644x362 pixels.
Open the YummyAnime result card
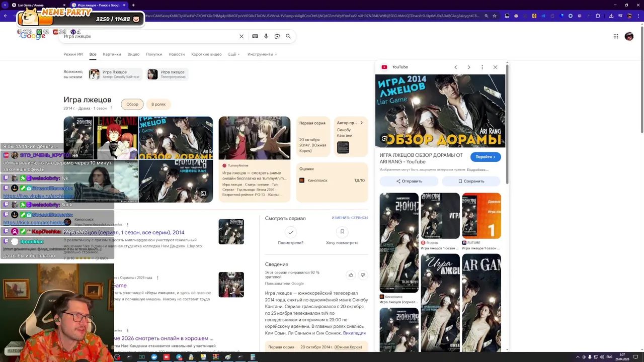point(254,159)
